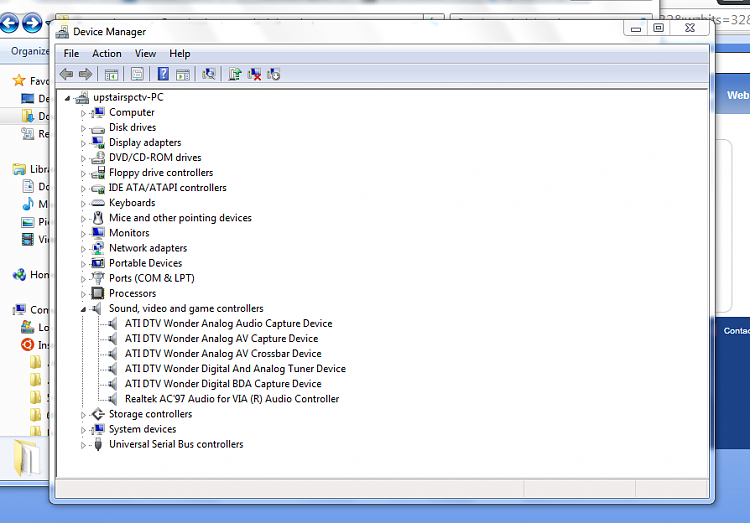Click the Uninstall device icon with red X
This screenshot has height=523, width=750.
[x=254, y=74]
